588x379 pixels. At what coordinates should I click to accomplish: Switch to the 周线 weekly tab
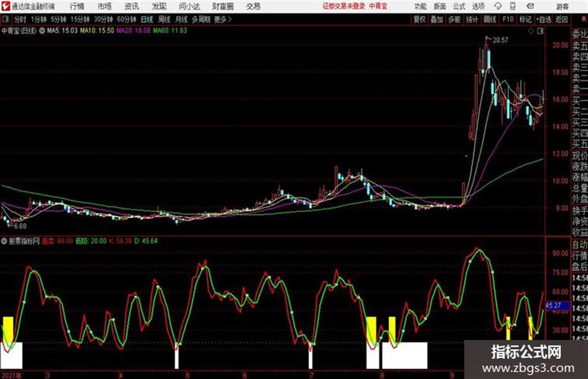pyautogui.click(x=164, y=19)
